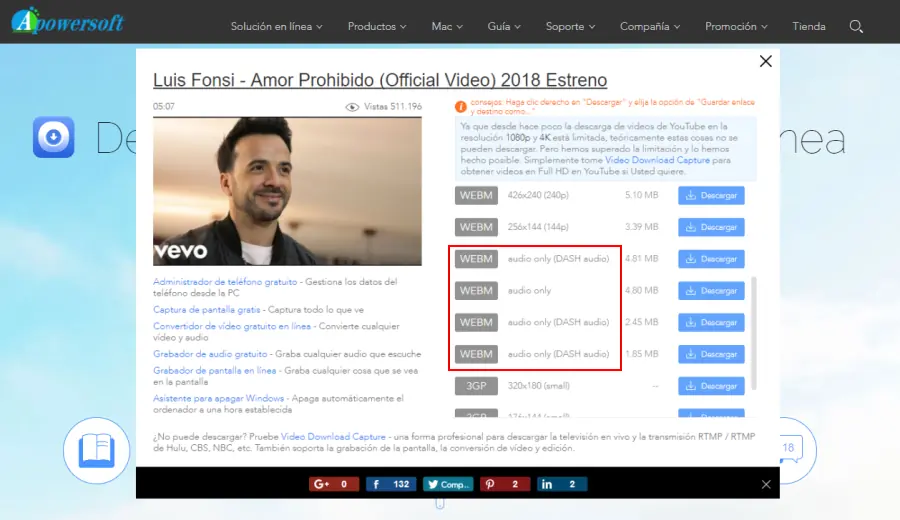
Task: Open Video Download Capture link in the ¿No puede descargar? note
Action: pyautogui.click(x=333, y=437)
